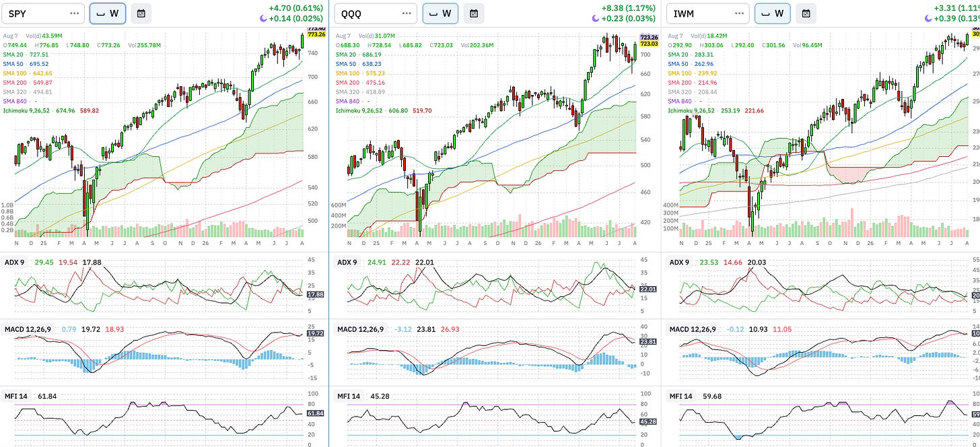The image size is (980, 447).
Task: Select the SMA 20 legend in QQQ chart
Action: coord(359,54)
